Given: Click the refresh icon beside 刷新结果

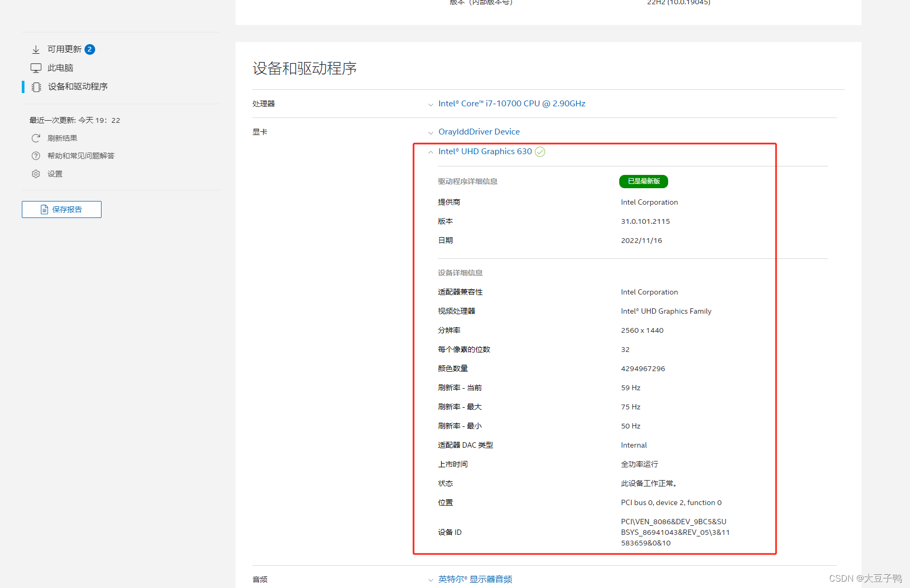Looking at the screenshot, I should point(36,138).
